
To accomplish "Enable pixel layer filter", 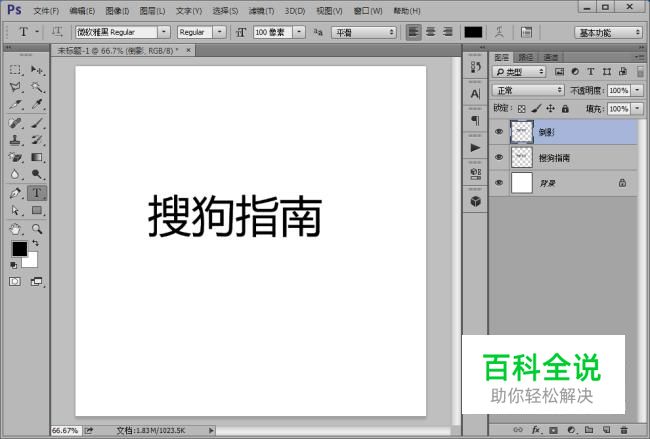I will 559,72.
